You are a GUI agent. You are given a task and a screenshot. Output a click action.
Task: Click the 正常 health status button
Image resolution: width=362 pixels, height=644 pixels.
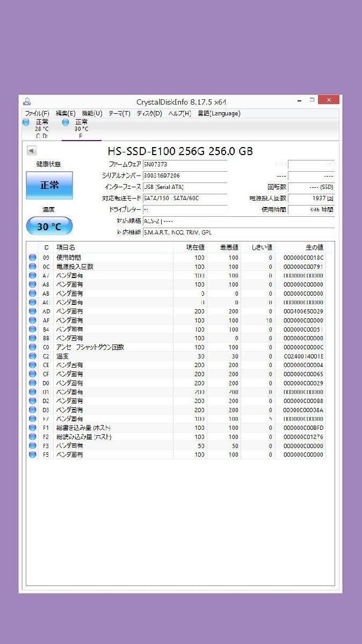[49, 185]
